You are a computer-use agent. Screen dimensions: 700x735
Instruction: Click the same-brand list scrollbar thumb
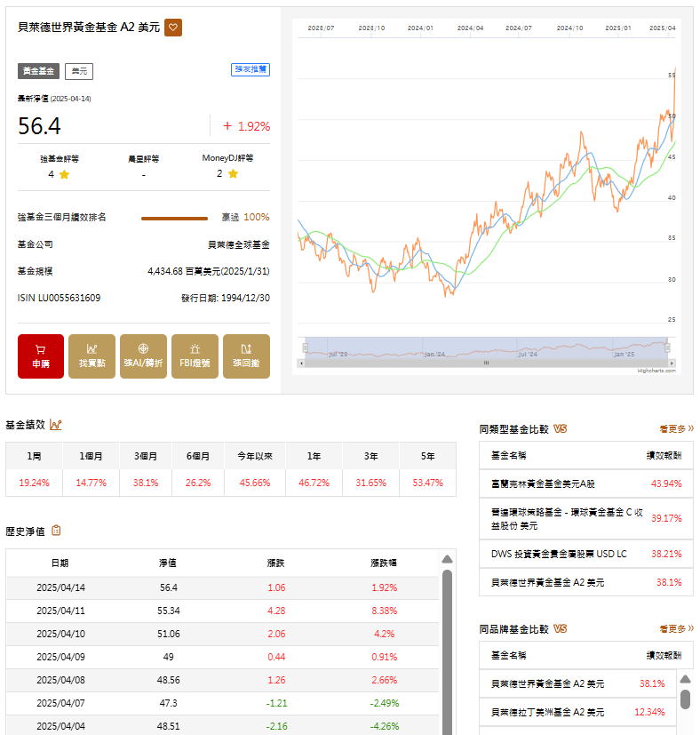point(686,699)
